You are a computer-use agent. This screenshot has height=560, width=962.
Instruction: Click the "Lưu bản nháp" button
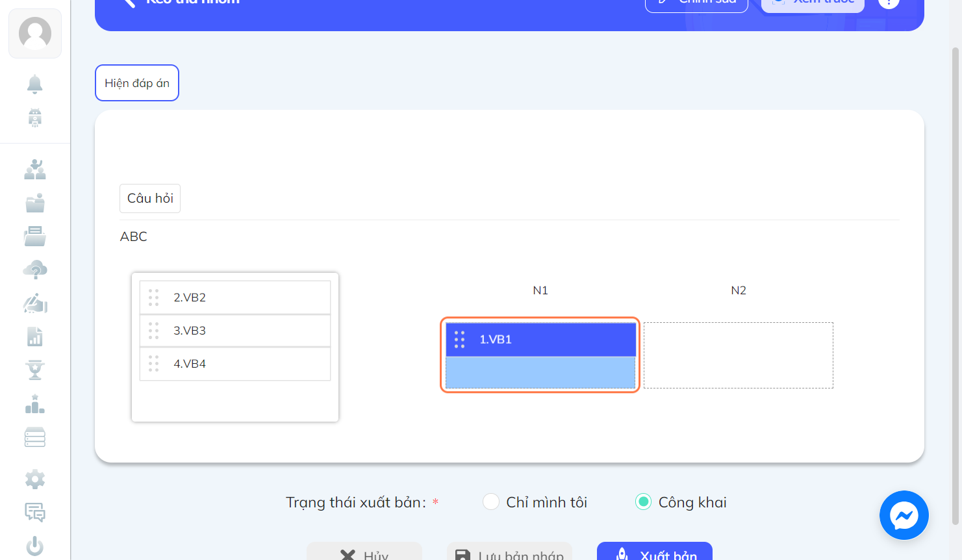[509, 552]
